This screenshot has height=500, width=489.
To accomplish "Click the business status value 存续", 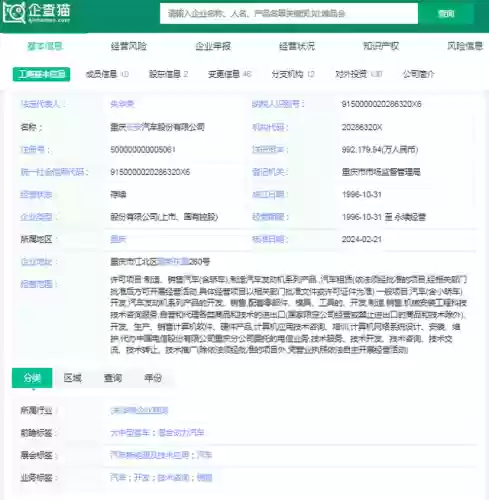I will 118,194.
